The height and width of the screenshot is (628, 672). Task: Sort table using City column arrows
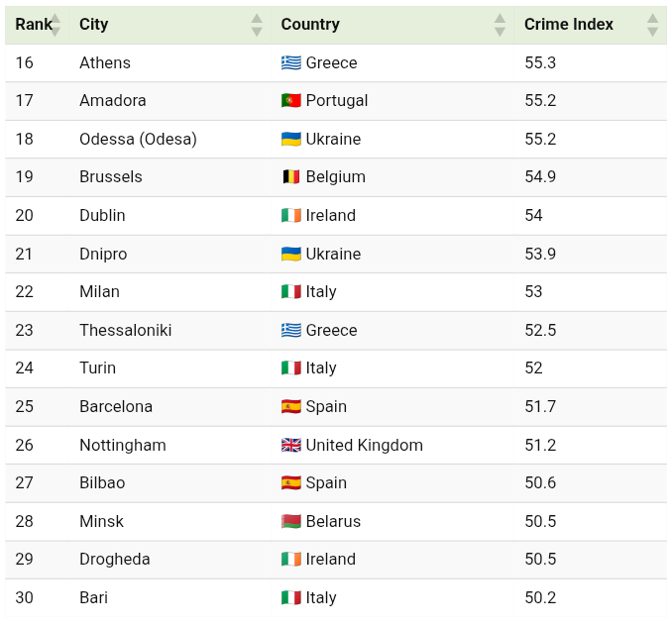[x=257, y=25]
